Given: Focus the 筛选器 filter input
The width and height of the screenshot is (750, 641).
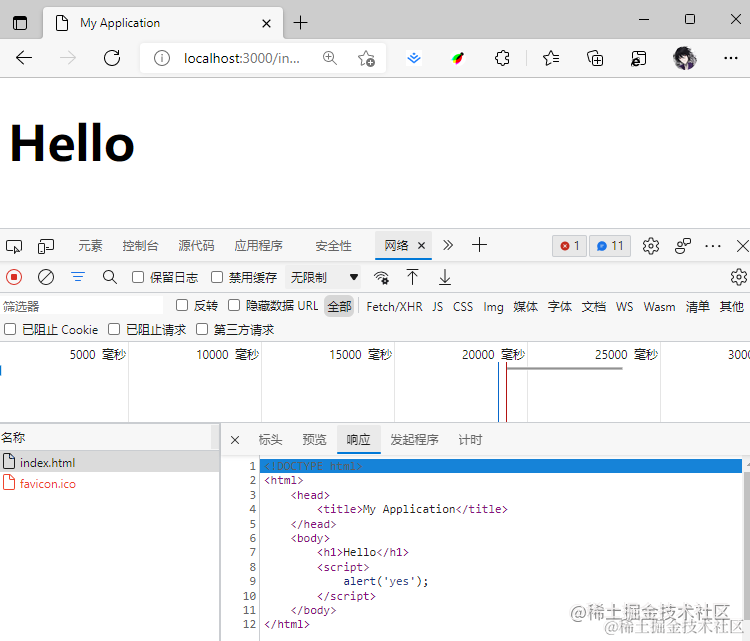Looking at the screenshot, I should [x=82, y=306].
